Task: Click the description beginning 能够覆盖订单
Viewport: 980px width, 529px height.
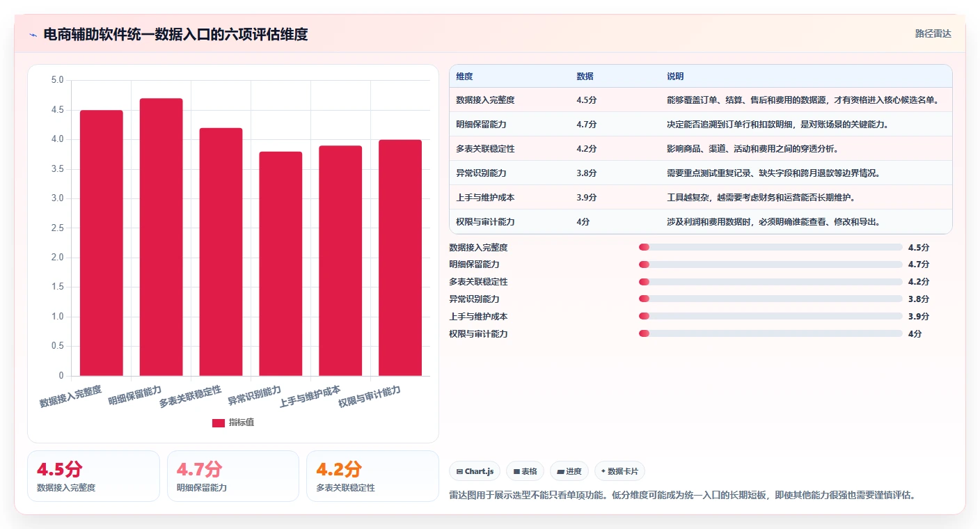Action: point(803,100)
